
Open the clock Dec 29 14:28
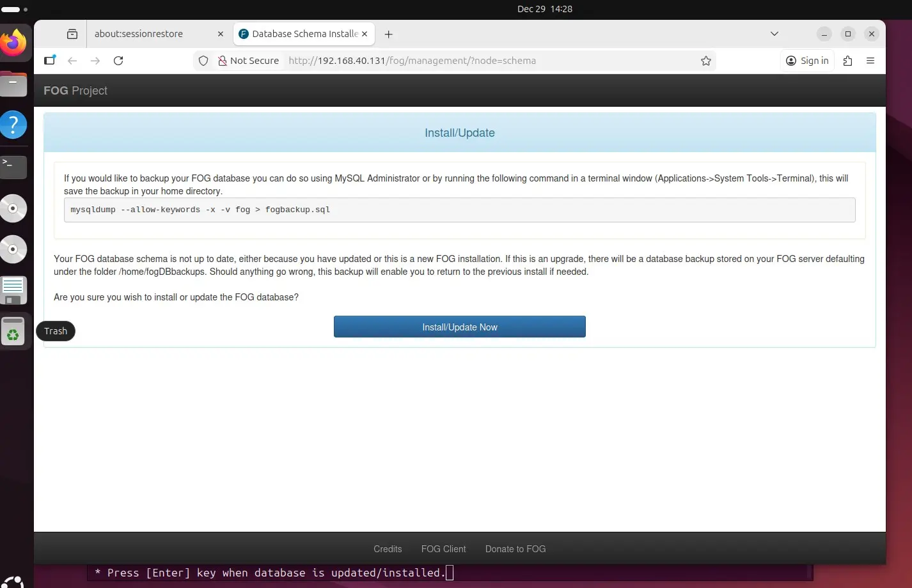pos(545,9)
